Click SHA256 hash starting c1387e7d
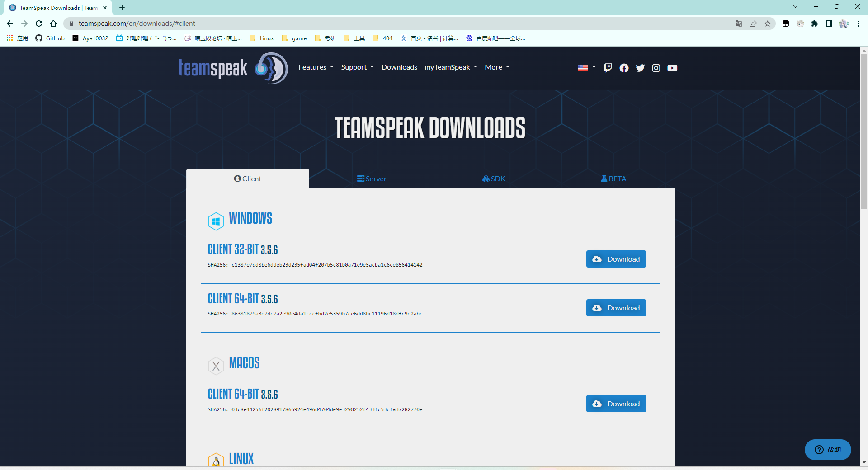This screenshot has width=868, height=470. click(327, 265)
